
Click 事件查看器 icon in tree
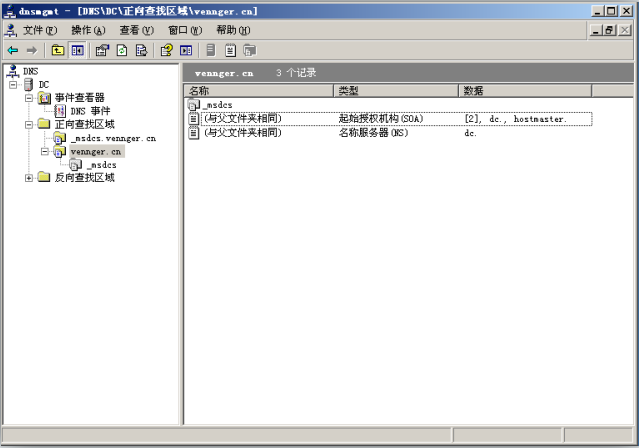pyautogui.click(x=44, y=98)
